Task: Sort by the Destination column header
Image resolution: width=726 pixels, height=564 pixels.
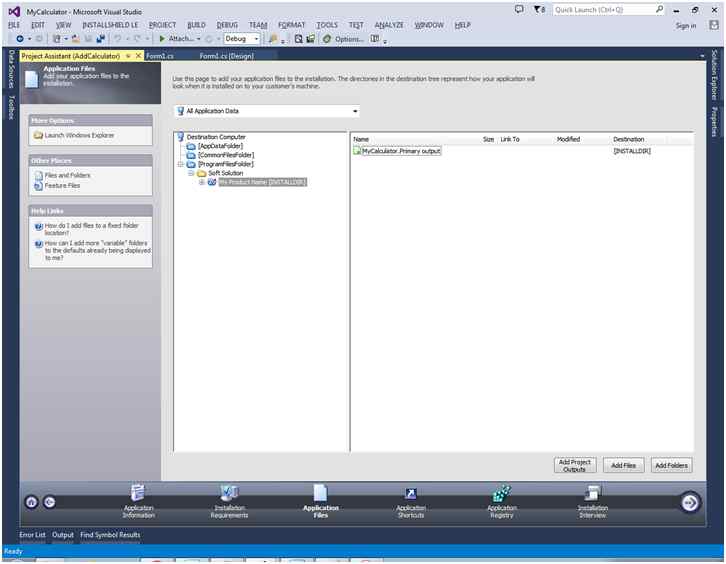Action: [628, 139]
